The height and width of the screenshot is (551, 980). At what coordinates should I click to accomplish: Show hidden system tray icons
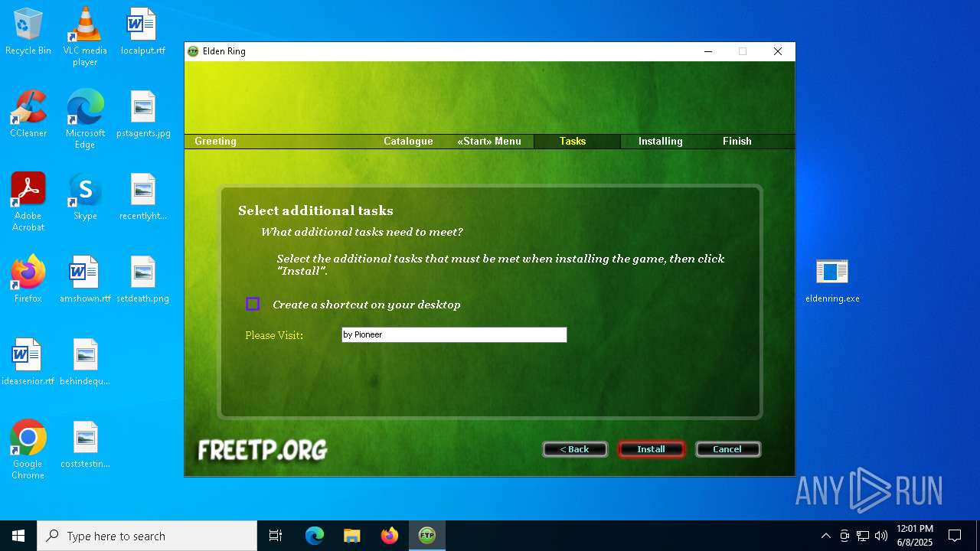825,536
